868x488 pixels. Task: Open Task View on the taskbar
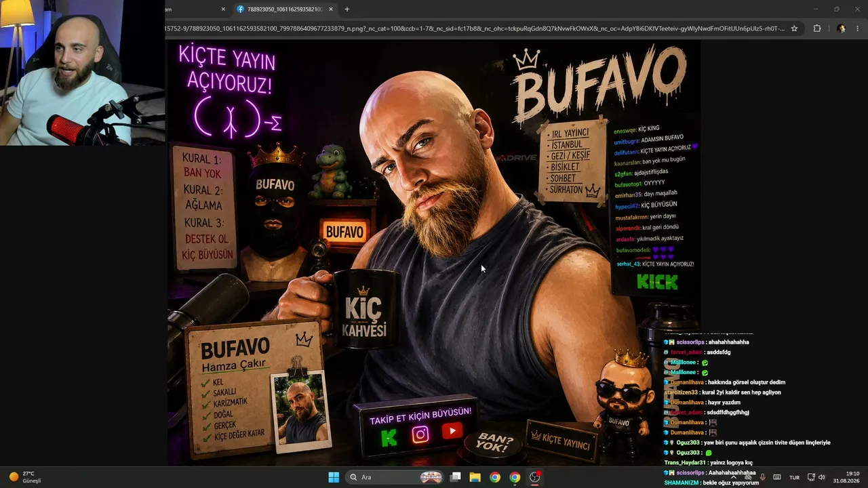click(x=456, y=477)
